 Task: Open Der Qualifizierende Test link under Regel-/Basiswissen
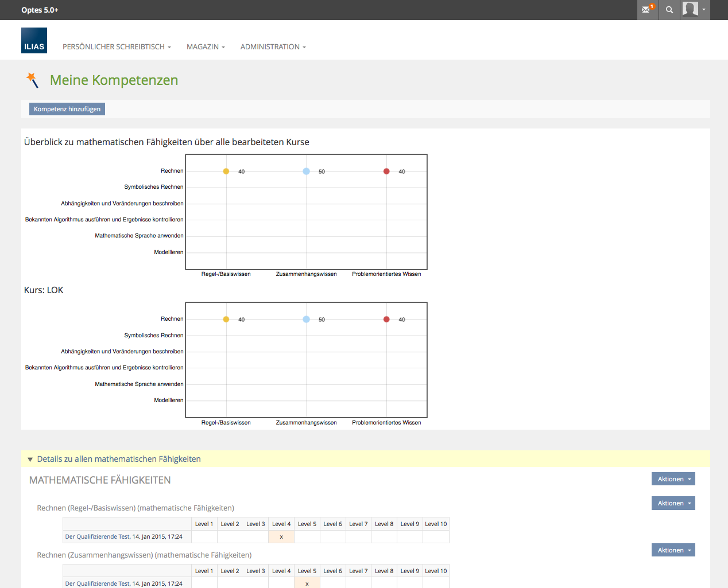[98, 537]
